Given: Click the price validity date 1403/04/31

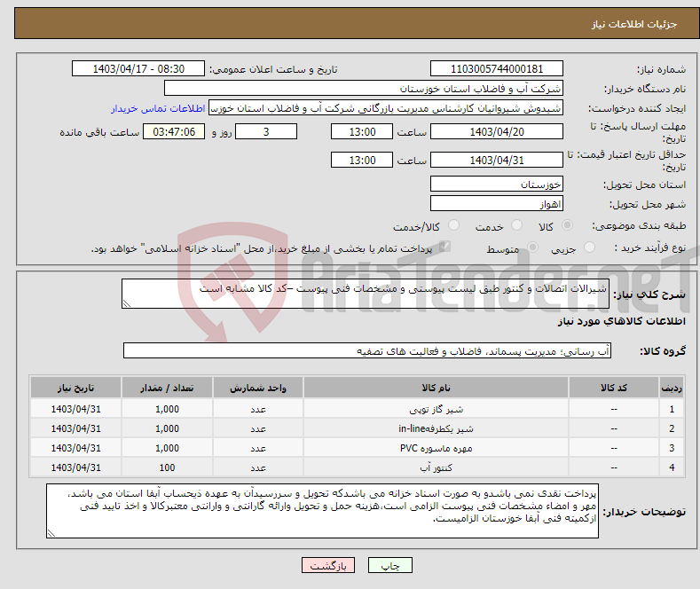Looking at the screenshot, I should (497, 160).
